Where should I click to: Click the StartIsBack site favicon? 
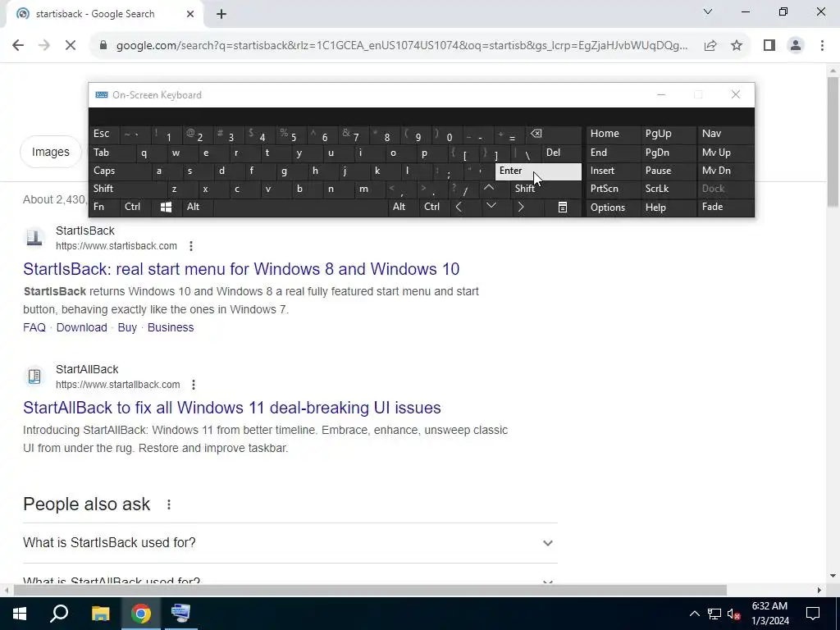pyautogui.click(x=34, y=237)
